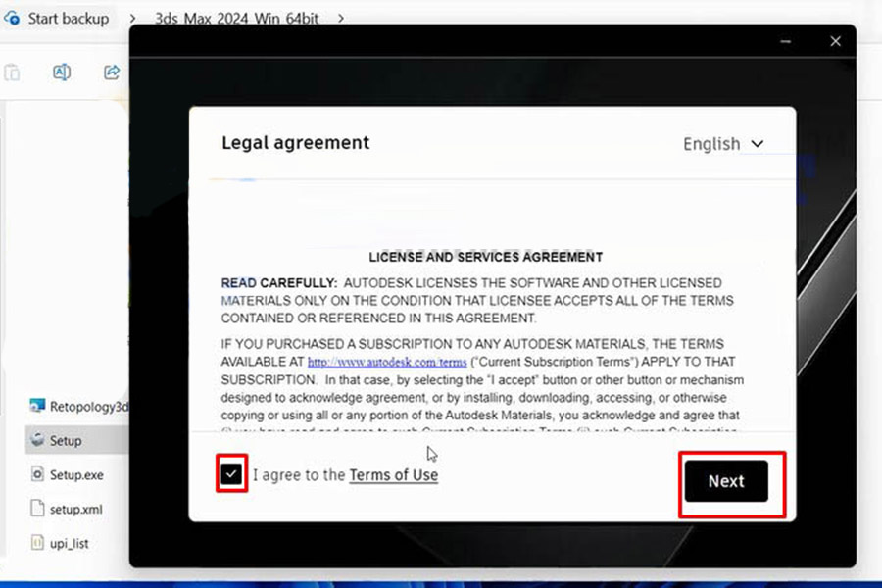This screenshot has height=588, width=882.
Task: Expand chevron after 3ds_Max_2024_Win_64bit breadcrumb
Action: [340, 18]
